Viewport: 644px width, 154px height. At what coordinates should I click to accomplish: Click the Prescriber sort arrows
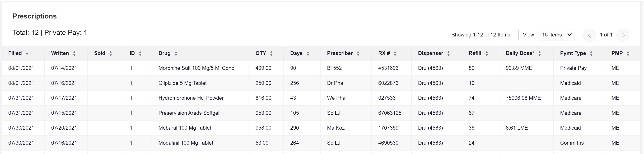(x=358, y=54)
